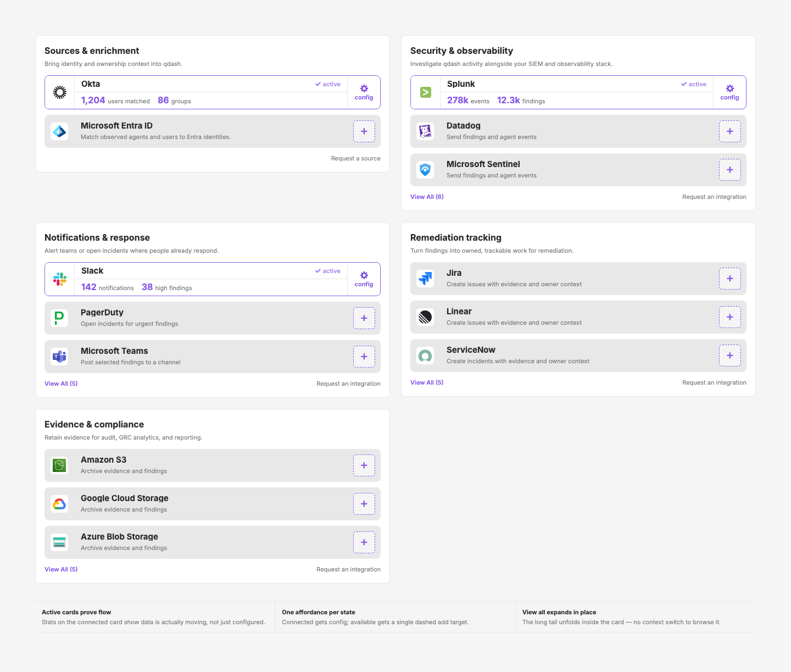This screenshot has width=791, height=672.
Task: Click the Microsoft Teams title text
Action: tap(114, 351)
